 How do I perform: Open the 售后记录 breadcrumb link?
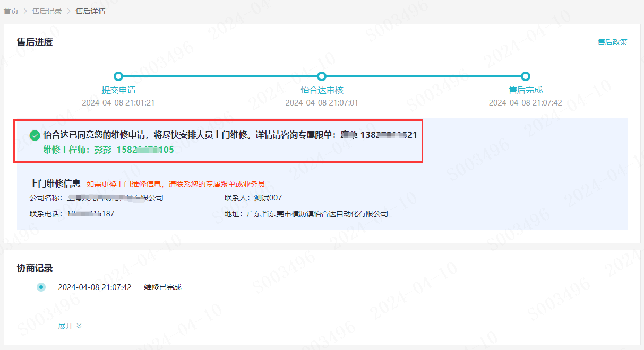pos(47,11)
